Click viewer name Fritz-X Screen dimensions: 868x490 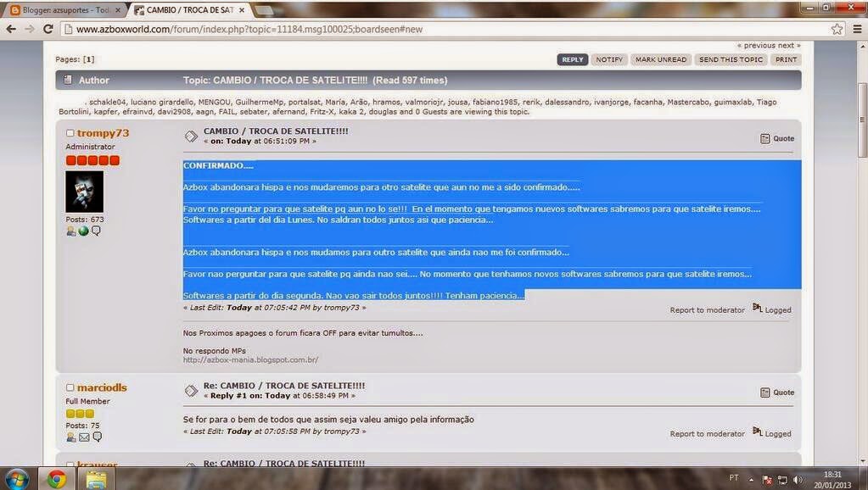point(322,111)
